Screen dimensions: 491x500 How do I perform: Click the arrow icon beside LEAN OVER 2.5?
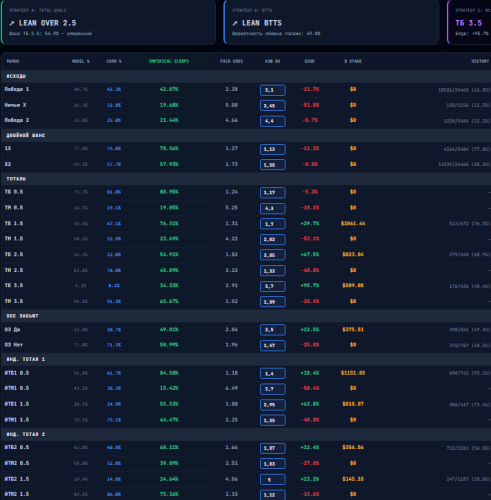(x=12, y=23)
